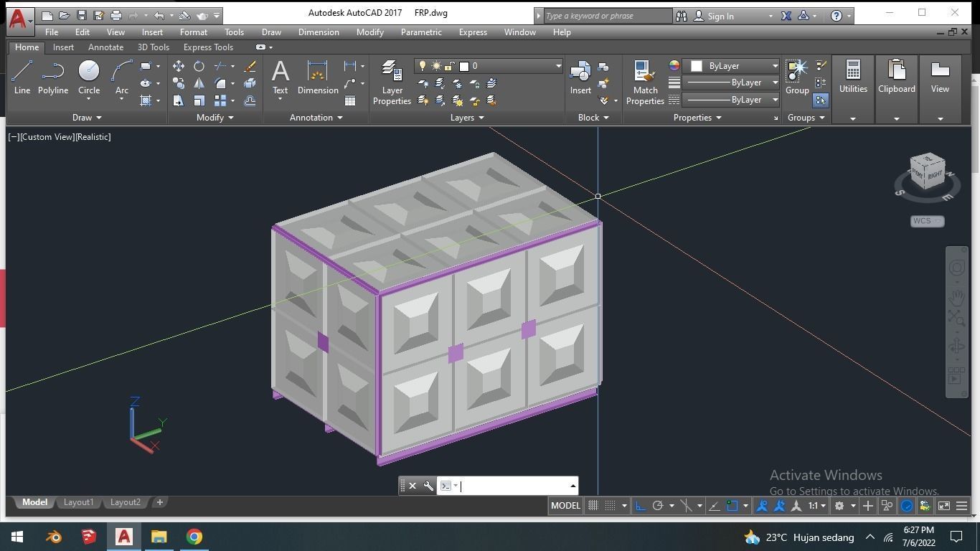Select the Line drawing tool
980x551 pixels.
(22, 77)
